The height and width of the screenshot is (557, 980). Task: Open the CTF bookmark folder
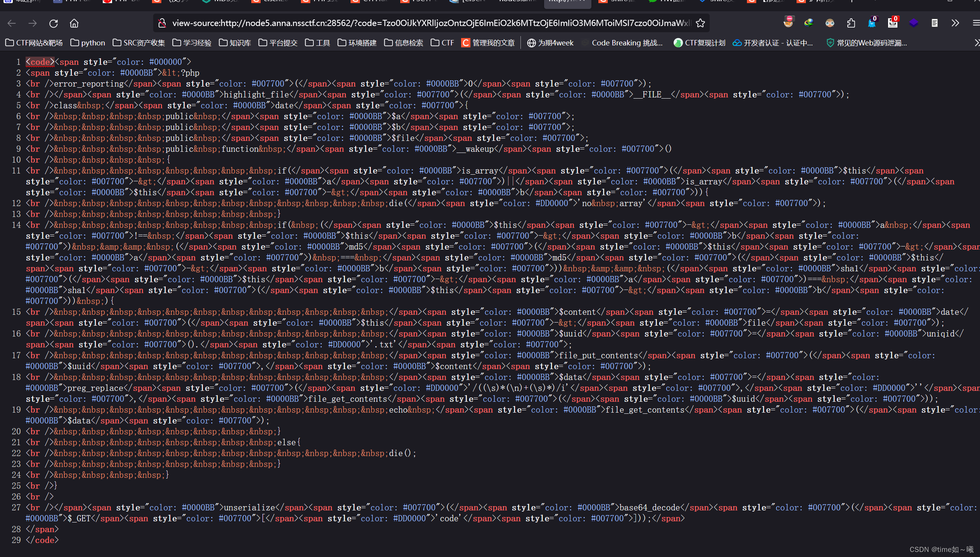[442, 43]
